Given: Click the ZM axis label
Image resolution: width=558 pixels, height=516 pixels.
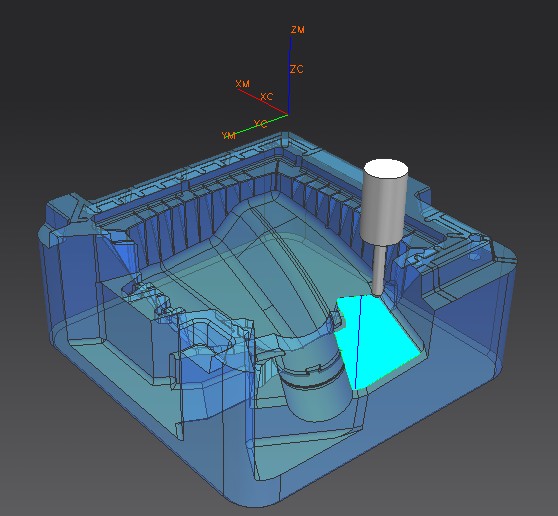Looking at the screenshot, I should click(298, 30).
